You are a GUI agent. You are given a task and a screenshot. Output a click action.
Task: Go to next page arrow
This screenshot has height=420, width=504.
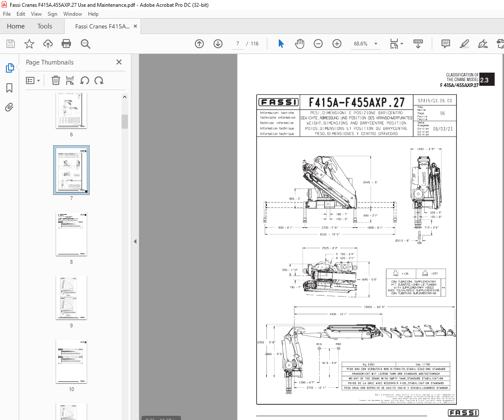218,44
